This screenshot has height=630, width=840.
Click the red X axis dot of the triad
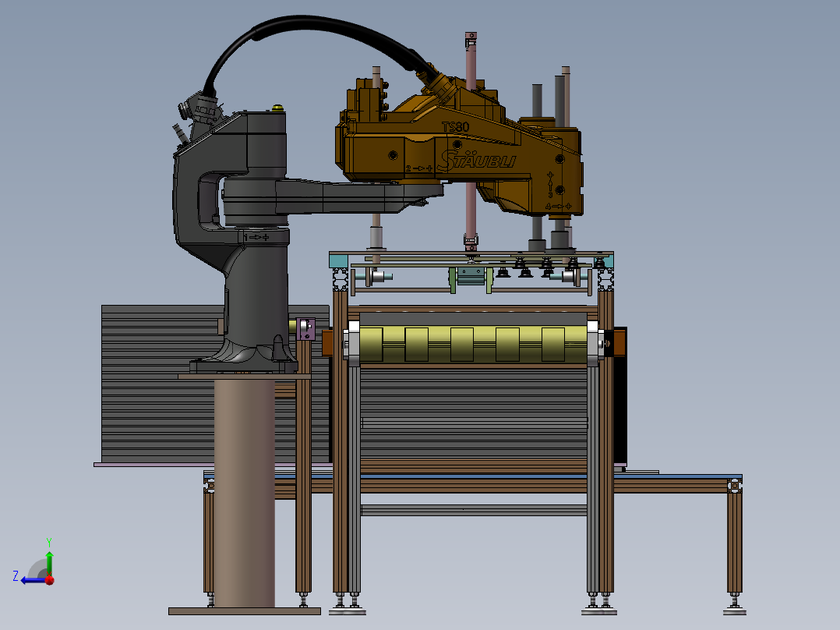(x=50, y=579)
